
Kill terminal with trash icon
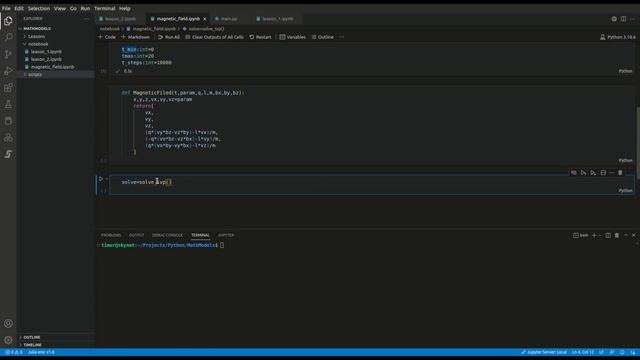[x=617, y=235]
